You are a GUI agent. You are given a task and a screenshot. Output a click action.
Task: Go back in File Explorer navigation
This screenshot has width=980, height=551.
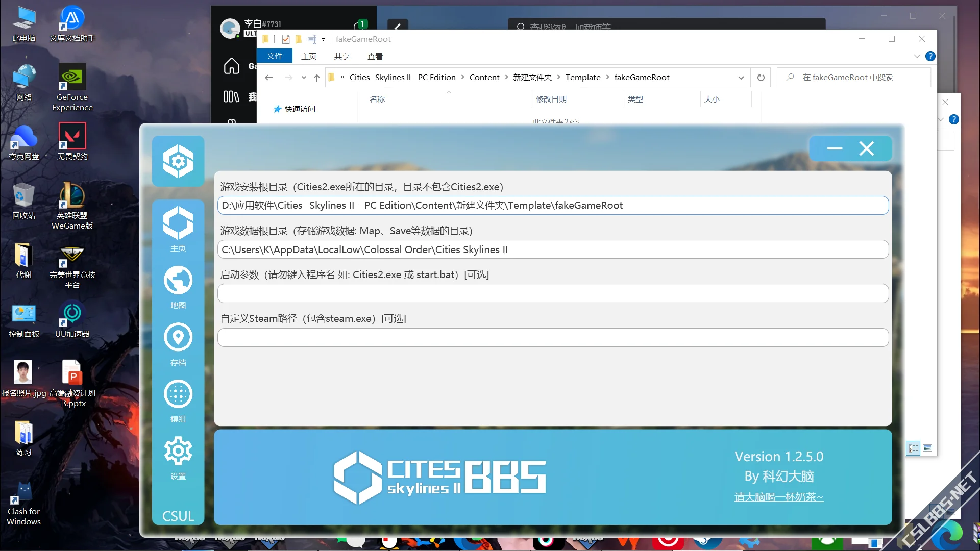coord(269,78)
